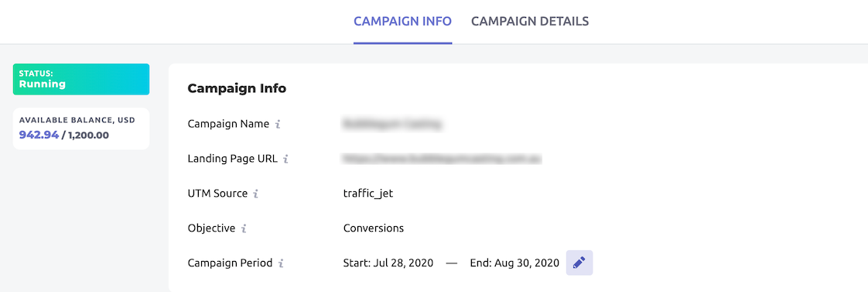Click the Conversions objective value
Viewport: 868px width, 292px height.
click(x=374, y=228)
